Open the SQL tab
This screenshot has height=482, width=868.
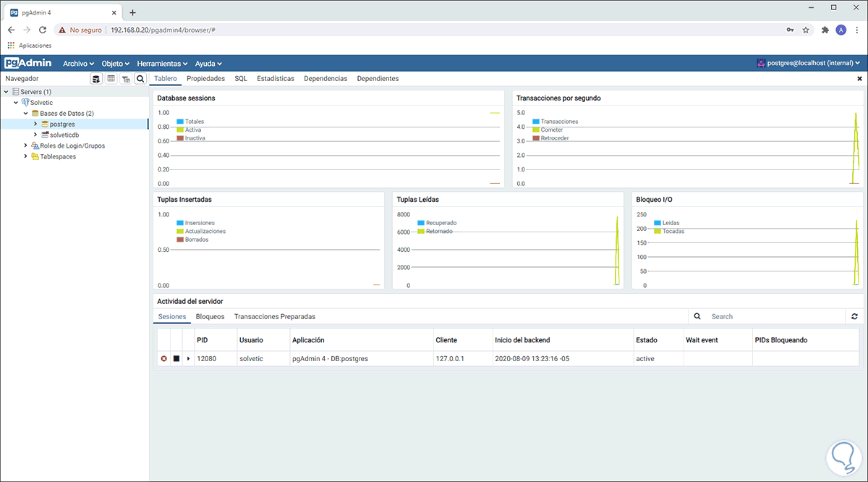(x=240, y=78)
